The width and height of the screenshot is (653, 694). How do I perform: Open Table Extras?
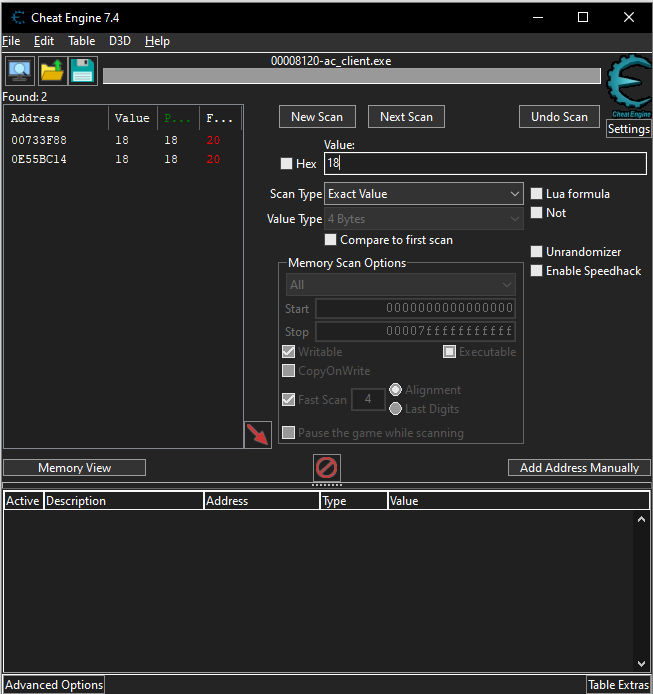pyautogui.click(x=618, y=685)
